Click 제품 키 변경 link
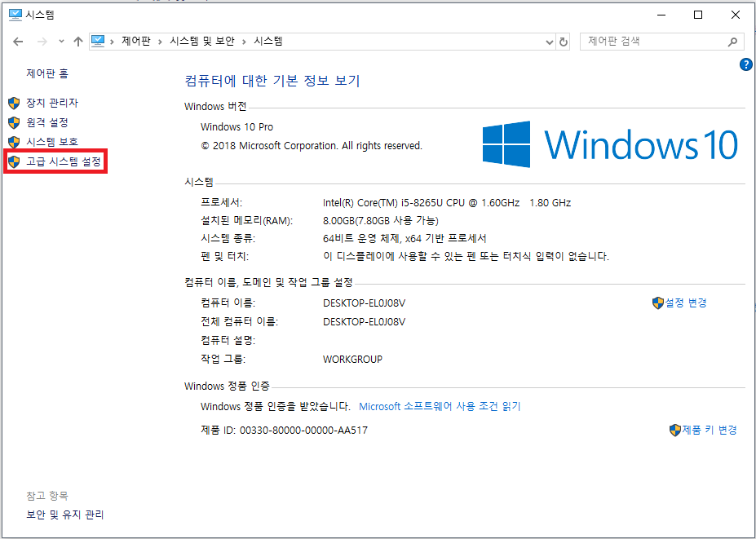 tap(710, 430)
